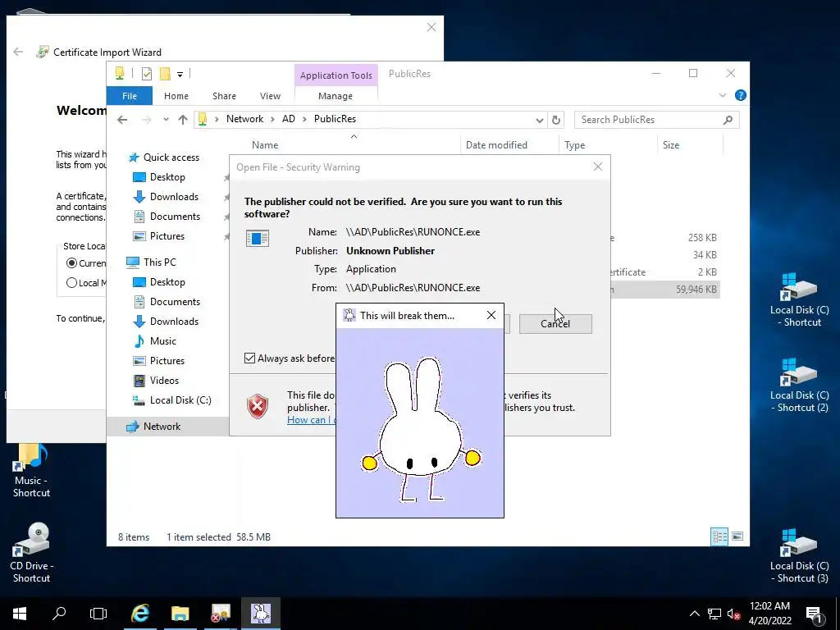Click Explorer Help question mark icon
Viewport: 840px width, 630px height.
(x=741, y=95)
